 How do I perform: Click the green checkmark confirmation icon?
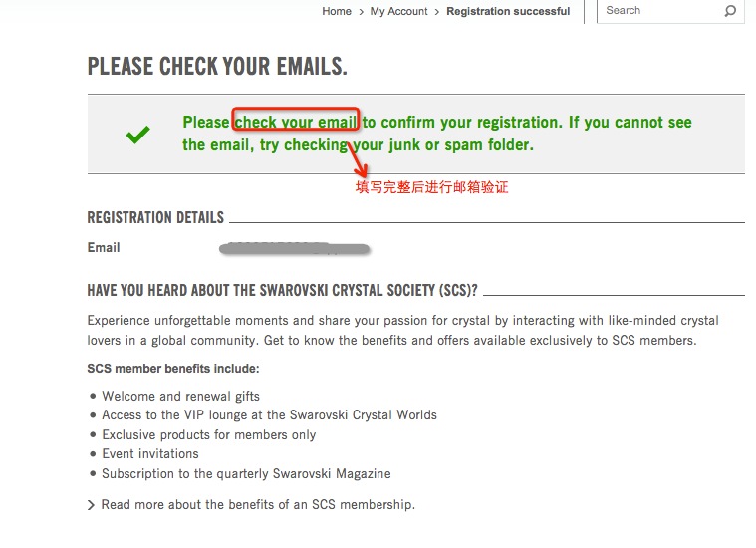pos(137,135)
